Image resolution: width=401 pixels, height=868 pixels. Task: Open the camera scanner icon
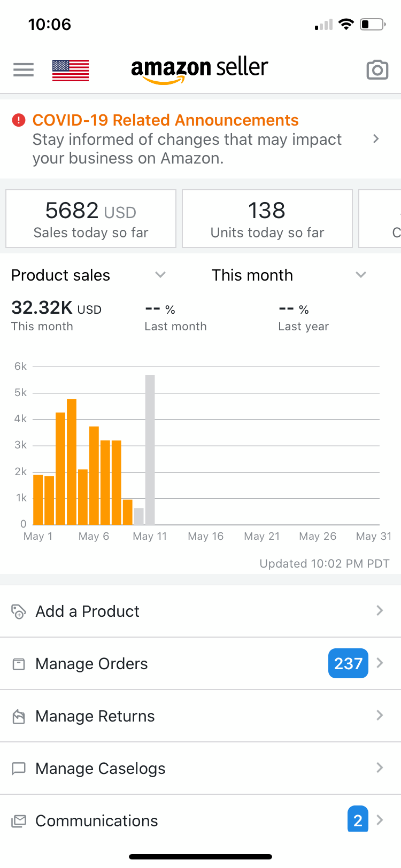[377, 69]
